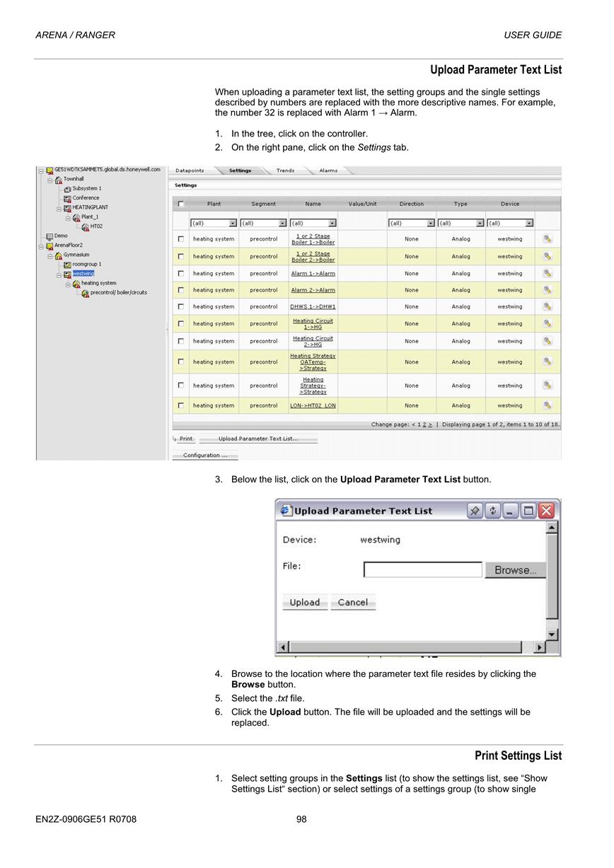614x868 pixels.
Task: Check the LON->HT02_LON row checkbox
Action: pos(181,405)
